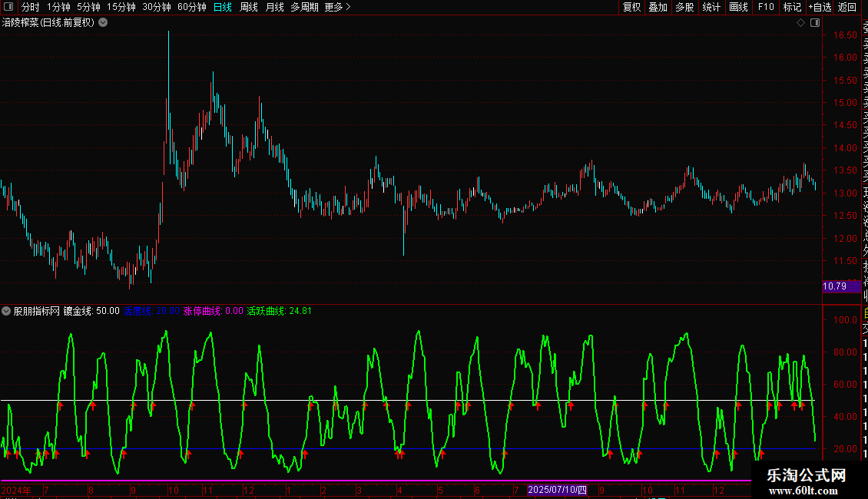Select the 60分钟 timeframe
Viewport: 868px width, 499px height.
(x=191, y=7)
